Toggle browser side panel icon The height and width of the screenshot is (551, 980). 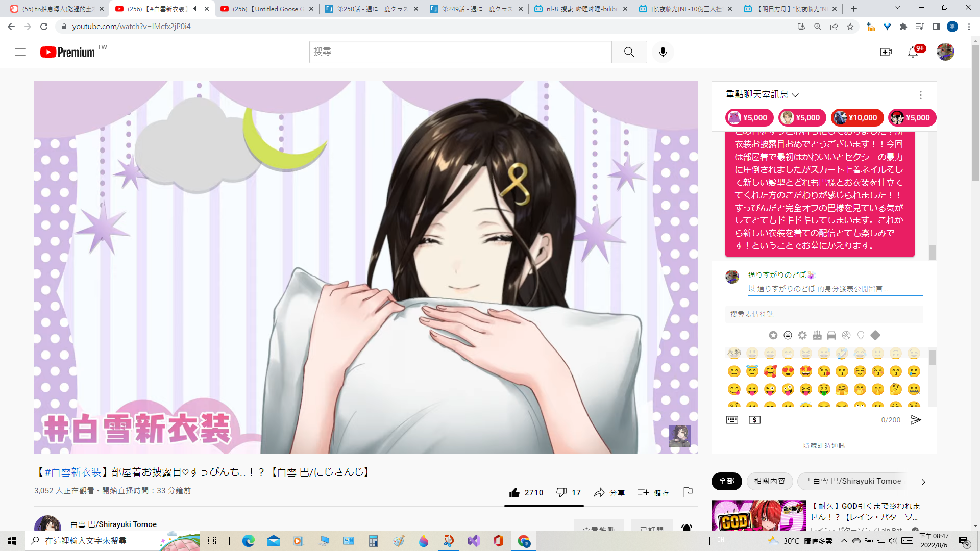pos(936,27)
